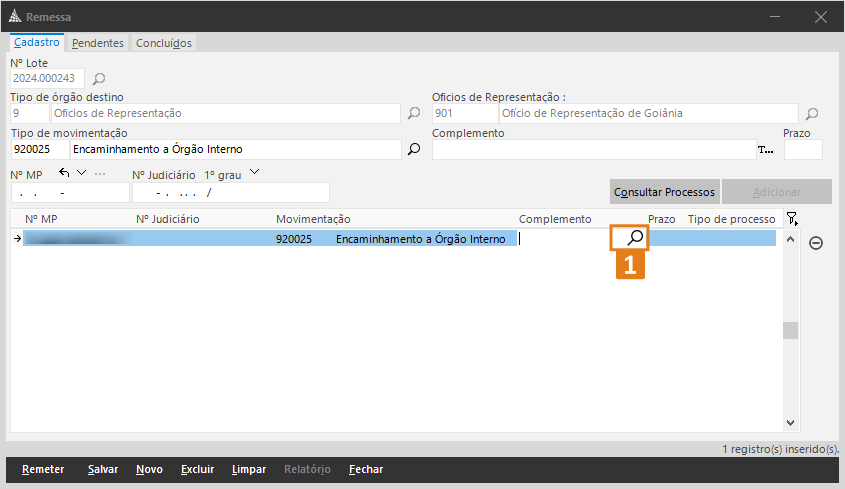Expand the 1º grau dropdown
The image size is (845, 489).
point(254,172)
